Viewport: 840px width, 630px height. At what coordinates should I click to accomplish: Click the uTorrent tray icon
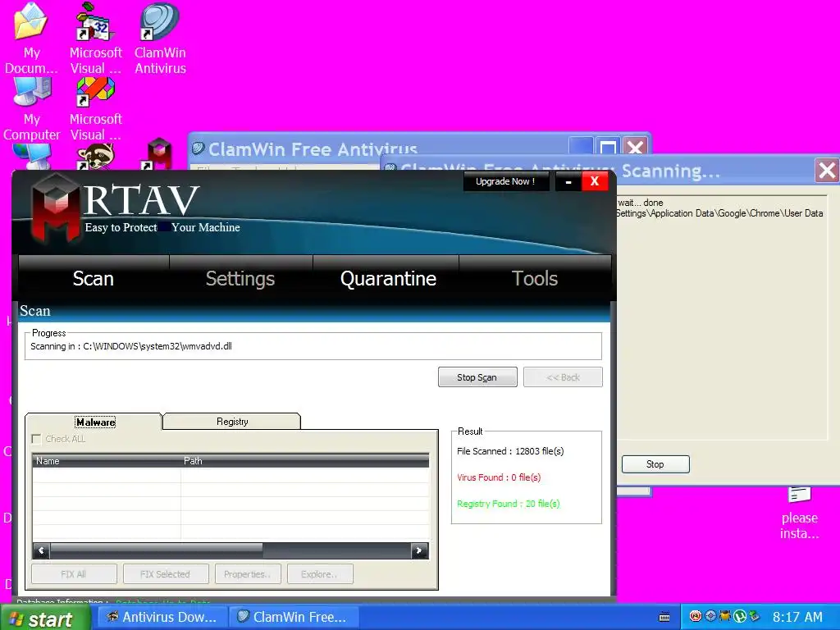739,617
